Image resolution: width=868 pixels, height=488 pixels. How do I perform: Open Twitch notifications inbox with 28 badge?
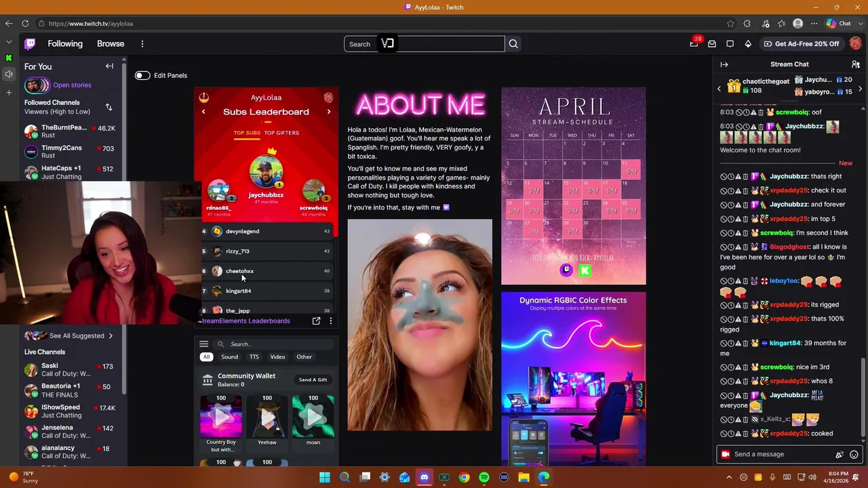694,44
